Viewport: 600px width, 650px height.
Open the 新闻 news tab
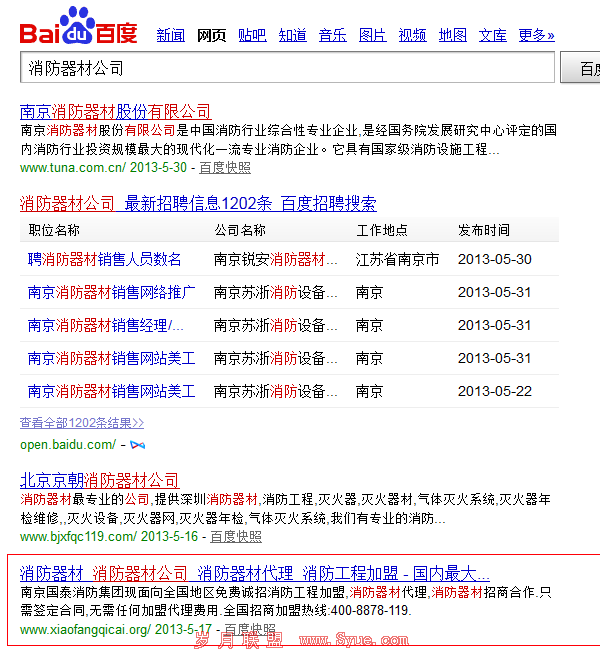point(171,35)
